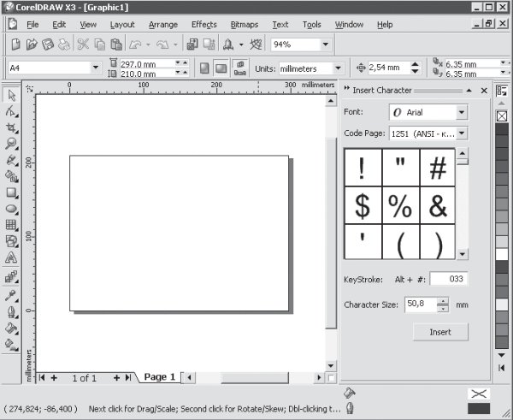The width and height of the screenshot is (513, 420).
Task: Select the Smart Fill tool
Action: [x=11, y=176]
